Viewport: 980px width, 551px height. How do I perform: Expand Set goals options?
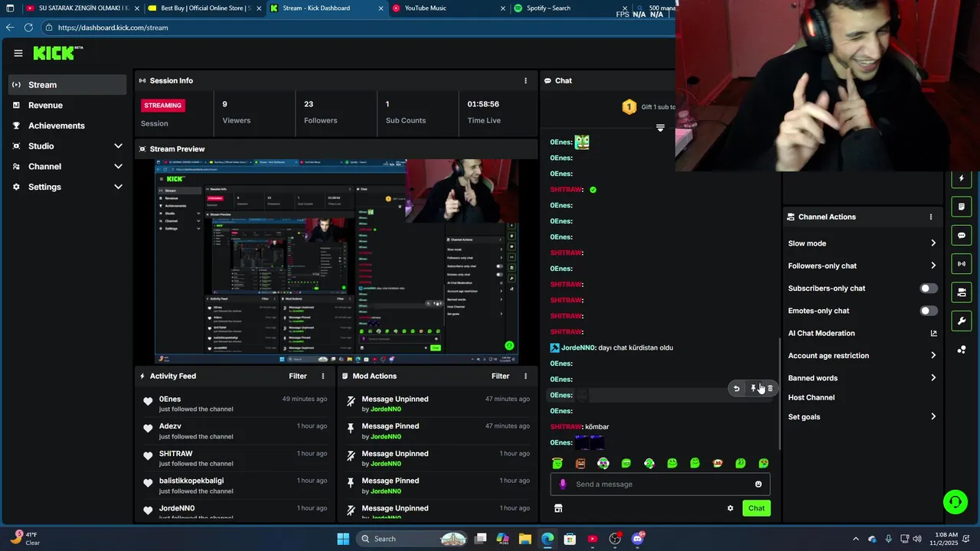click(x=933, y=416)
